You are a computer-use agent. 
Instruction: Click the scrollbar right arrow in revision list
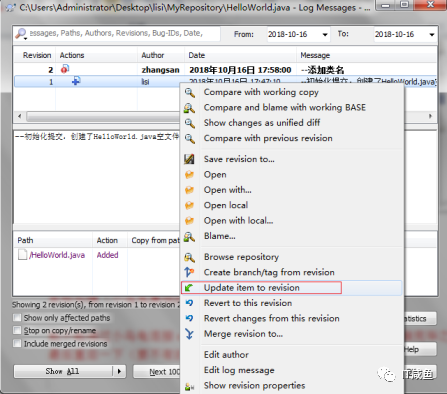coord(431,116)
